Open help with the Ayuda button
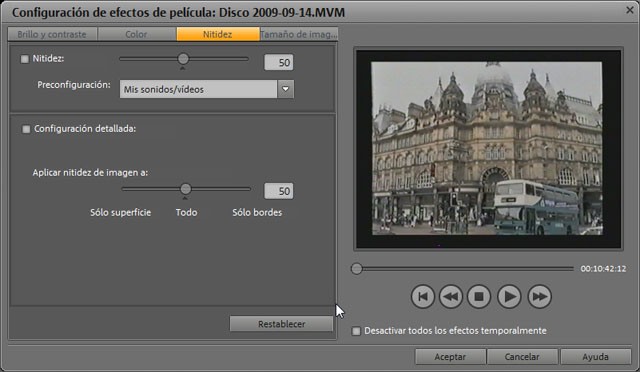The width and height of the screenshot is (640, 372). (x=596, y=356)
